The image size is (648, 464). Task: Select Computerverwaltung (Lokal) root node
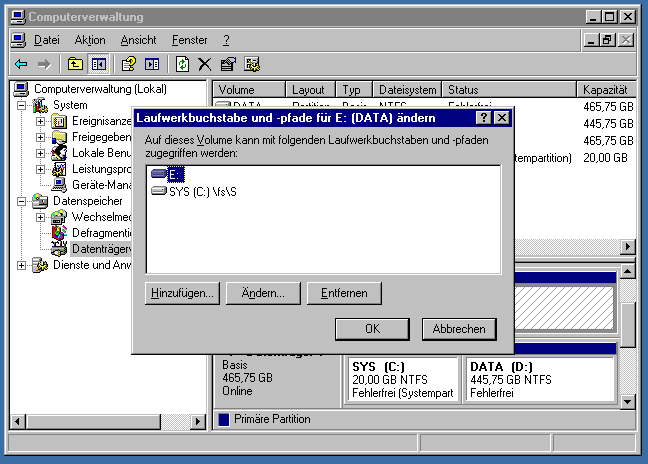100,89
